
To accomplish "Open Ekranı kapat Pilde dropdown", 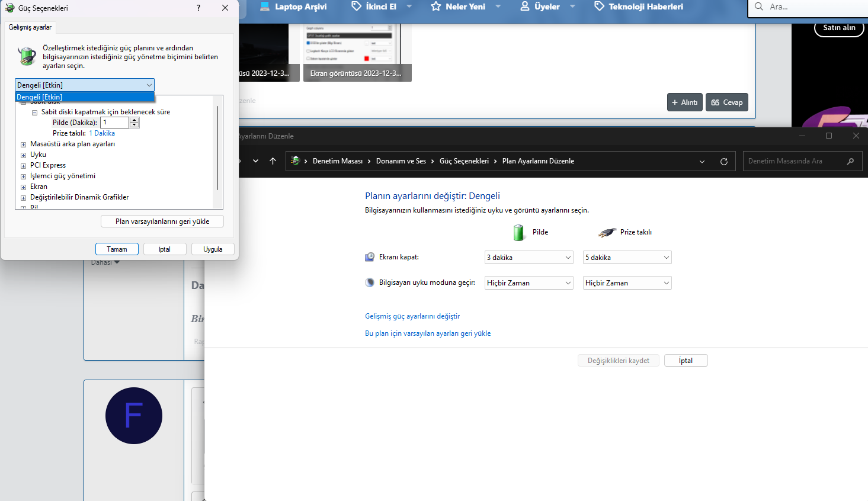I will [x=529, y=258].
